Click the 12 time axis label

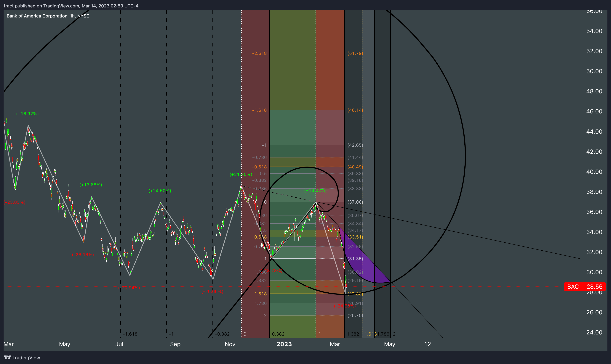(x=427, y=344)
